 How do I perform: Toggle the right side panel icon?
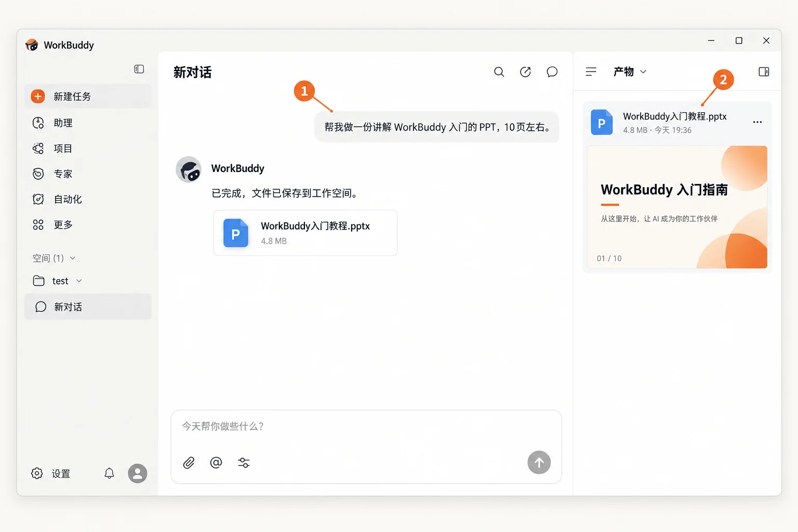click(x=764, y=72)
